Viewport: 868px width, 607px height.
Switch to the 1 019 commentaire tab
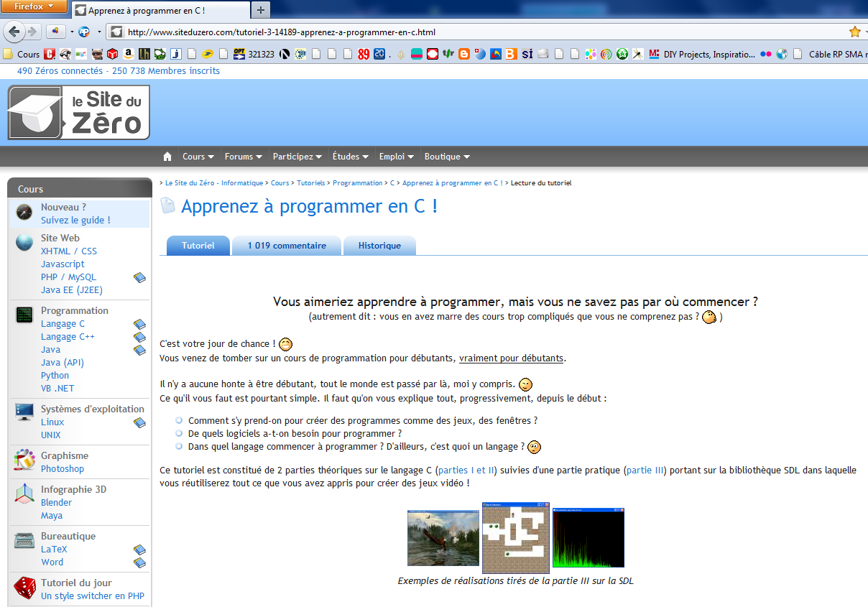(287, 246)
